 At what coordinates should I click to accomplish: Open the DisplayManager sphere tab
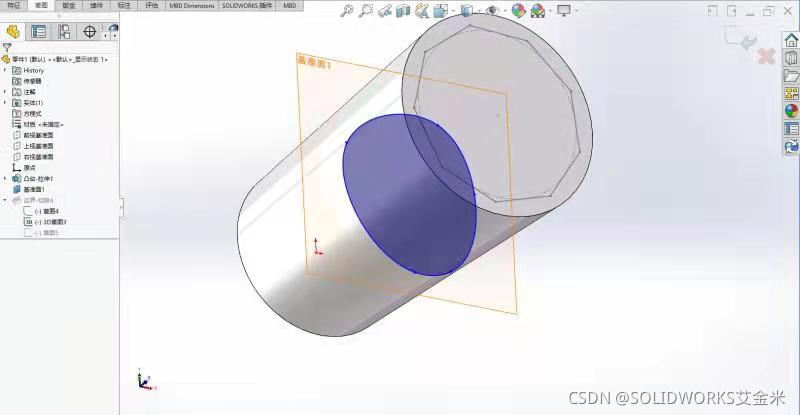coord(113,29)
